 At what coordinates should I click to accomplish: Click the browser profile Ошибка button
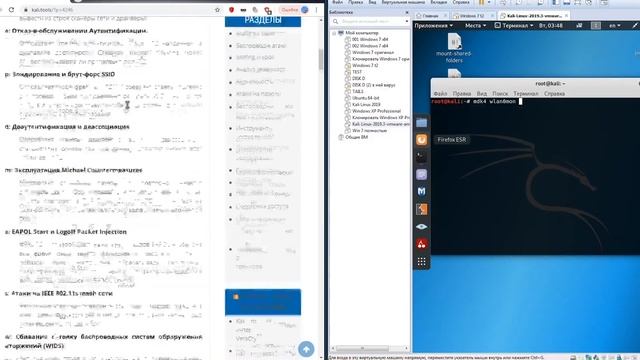point(294,10)
